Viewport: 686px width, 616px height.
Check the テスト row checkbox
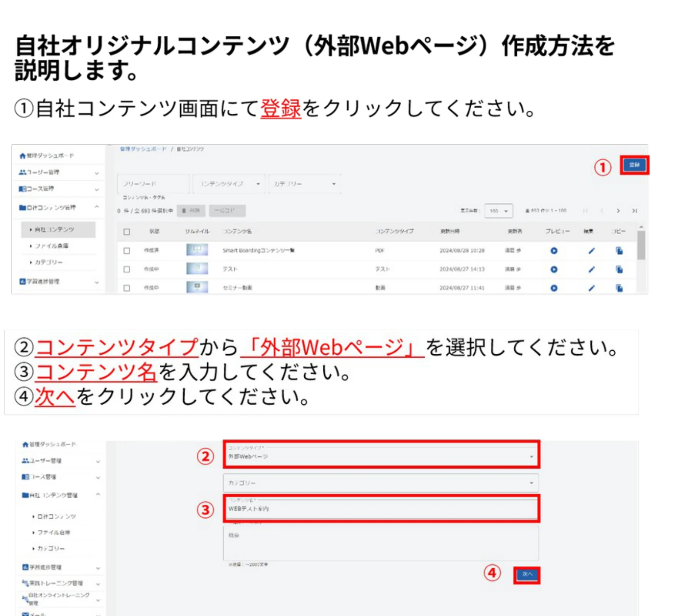pos(127,269)
